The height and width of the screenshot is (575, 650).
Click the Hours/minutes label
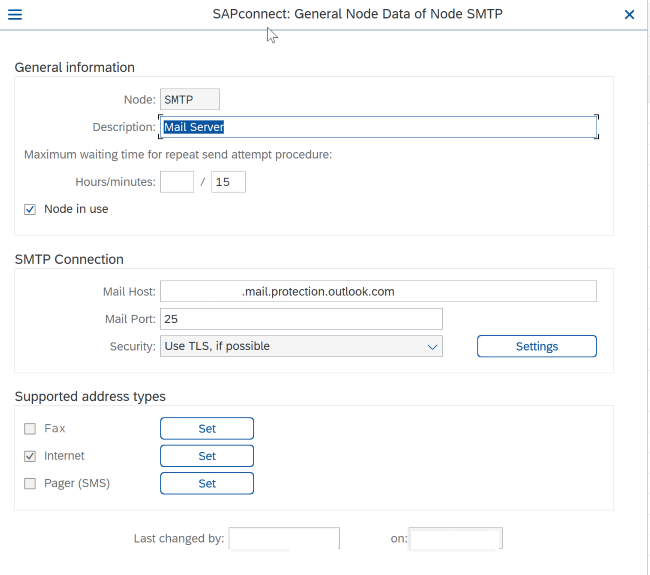tap(116, 182)
